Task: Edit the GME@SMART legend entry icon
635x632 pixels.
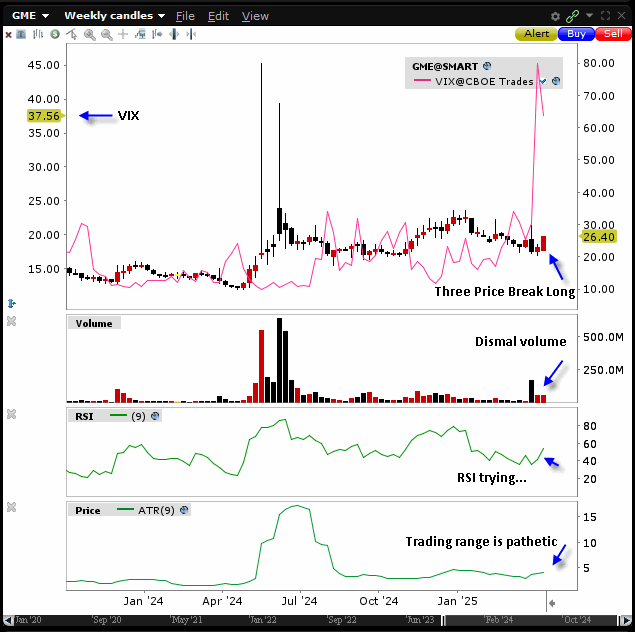Action: coord(487,66)
